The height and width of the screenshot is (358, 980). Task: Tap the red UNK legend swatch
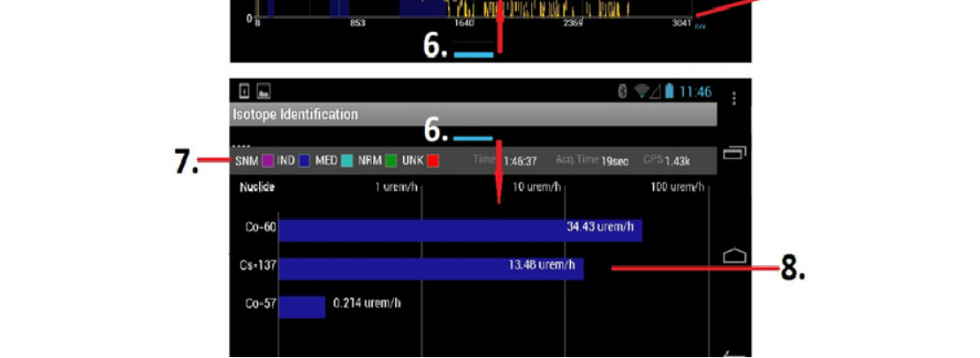click(x=432, y=161)
